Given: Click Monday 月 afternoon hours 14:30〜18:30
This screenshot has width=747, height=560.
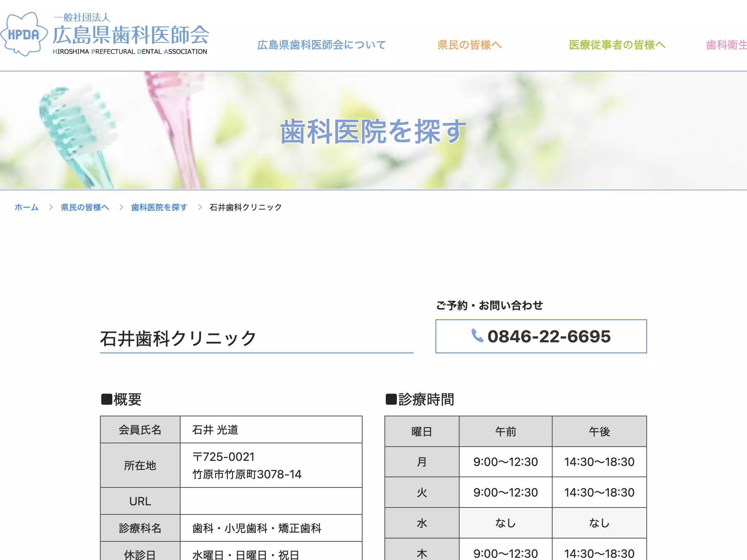Looking at the screenshot, I should point(599,462).
